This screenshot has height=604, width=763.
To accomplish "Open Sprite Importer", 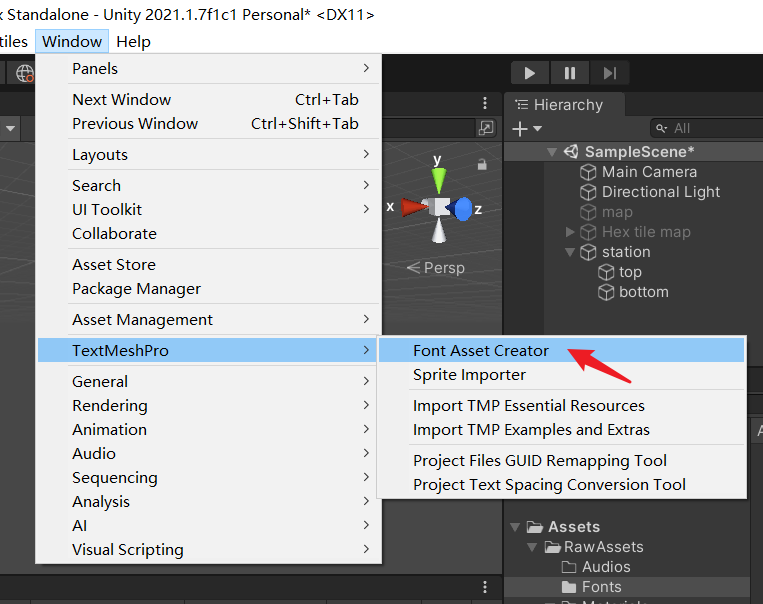I will click(x=562, y=375).
